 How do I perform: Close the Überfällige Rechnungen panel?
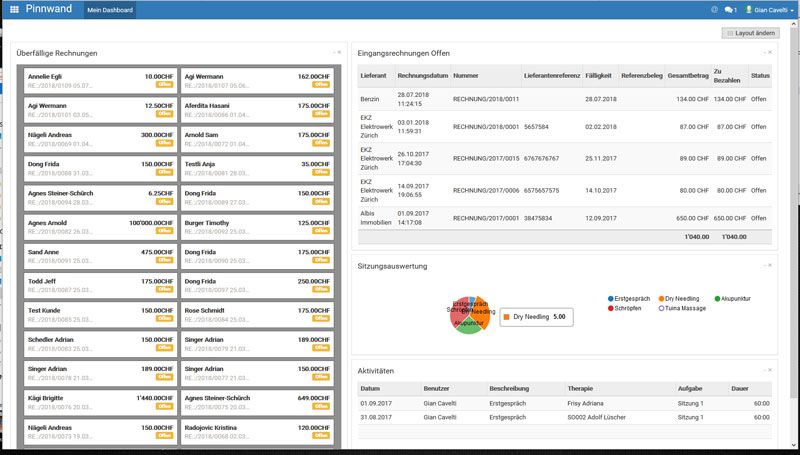click(339, 53)
